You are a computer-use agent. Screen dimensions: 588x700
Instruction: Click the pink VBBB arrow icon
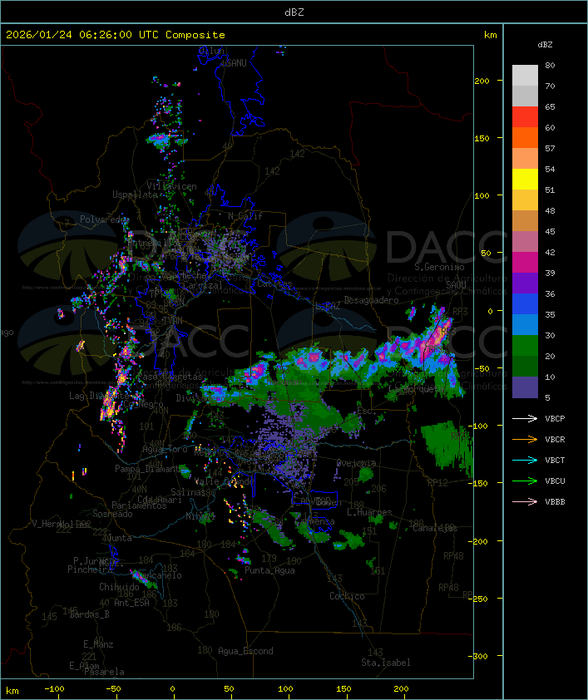pos(525,501)
